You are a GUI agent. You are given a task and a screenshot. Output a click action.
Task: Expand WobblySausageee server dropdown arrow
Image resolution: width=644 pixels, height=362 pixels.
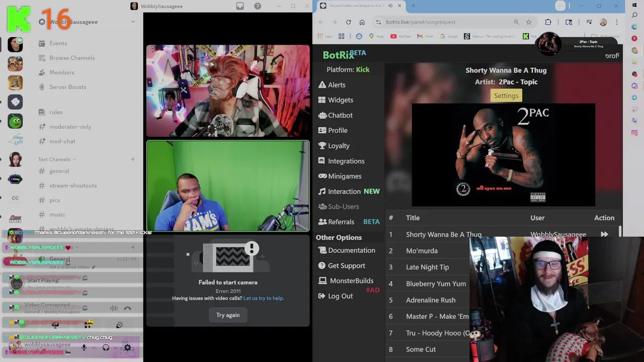tap(133, 22)
